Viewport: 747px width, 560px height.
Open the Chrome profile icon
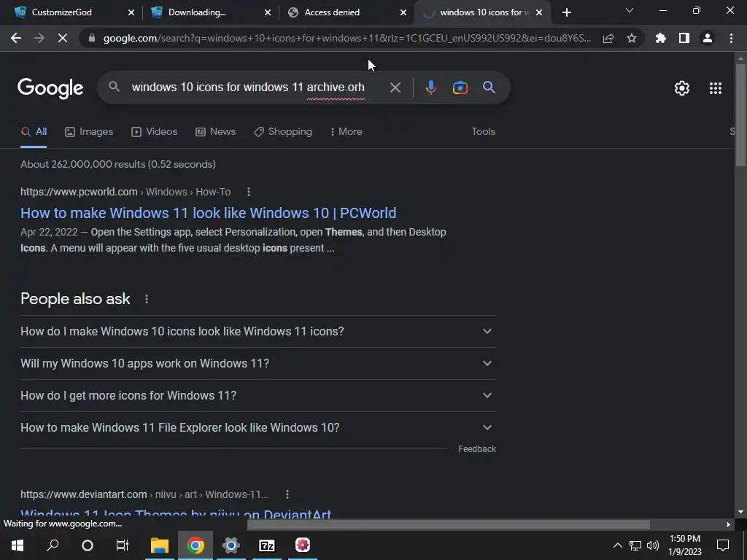(x=708, y=38)
